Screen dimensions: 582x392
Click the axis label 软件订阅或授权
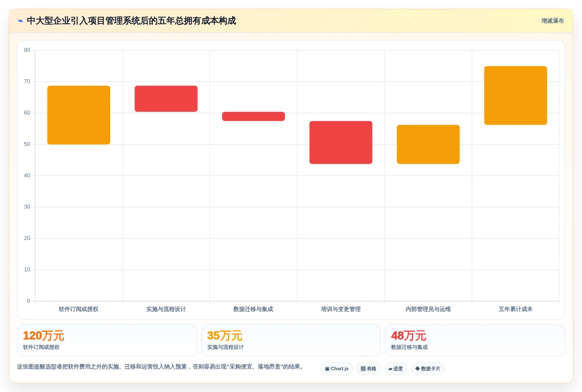(x=79, y=309)
